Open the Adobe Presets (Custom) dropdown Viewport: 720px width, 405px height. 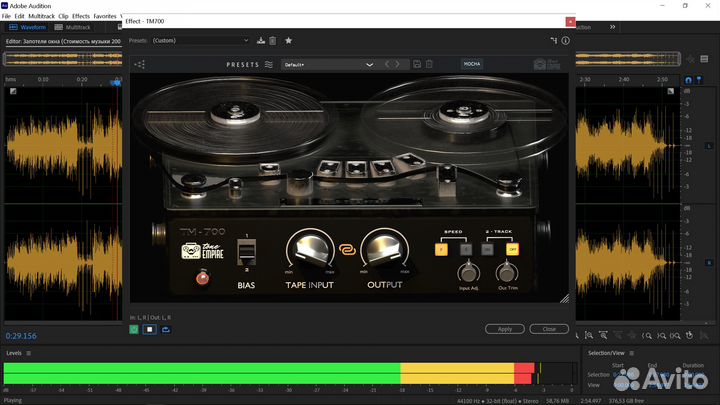[x=201, y=40]
